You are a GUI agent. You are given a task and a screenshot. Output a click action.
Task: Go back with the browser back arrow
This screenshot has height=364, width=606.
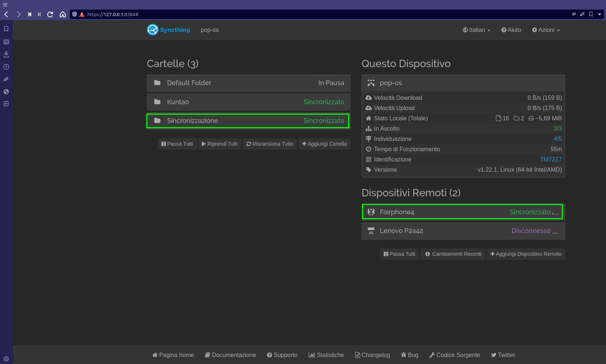[6, 14]
